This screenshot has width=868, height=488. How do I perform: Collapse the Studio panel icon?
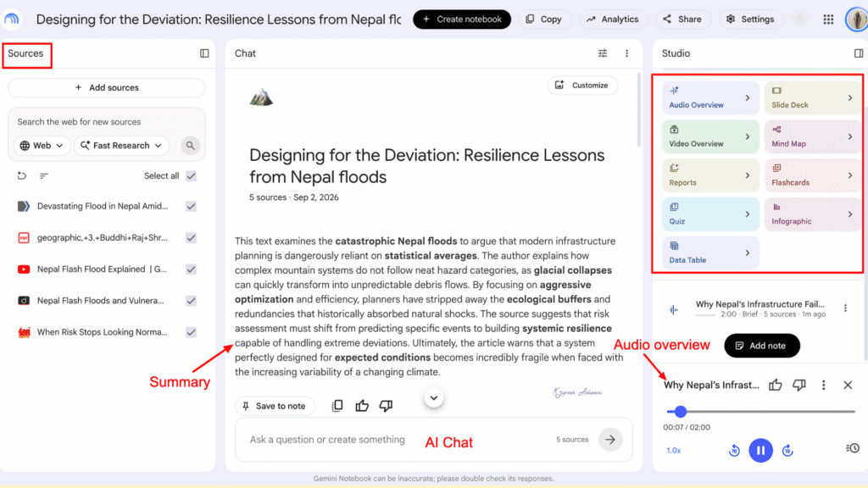point(859,53)
